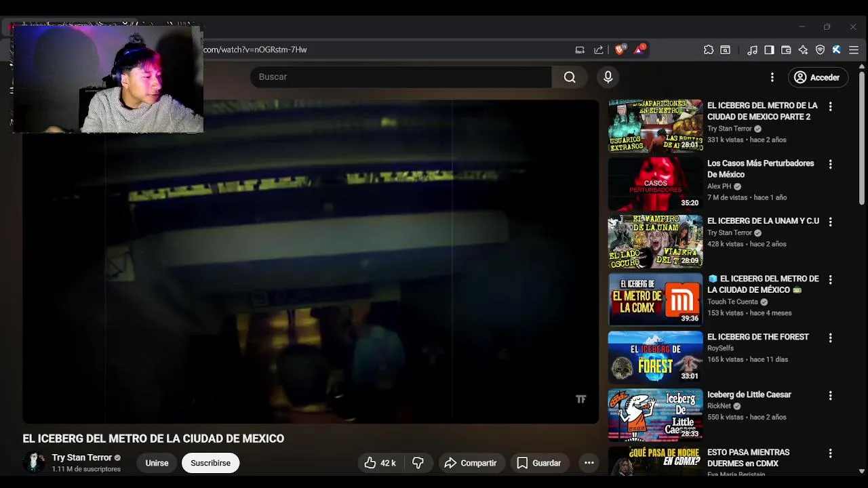Options for ESTO PASA MIENTRAS DUERMES
868x488 pixels.
pos(830,453)
